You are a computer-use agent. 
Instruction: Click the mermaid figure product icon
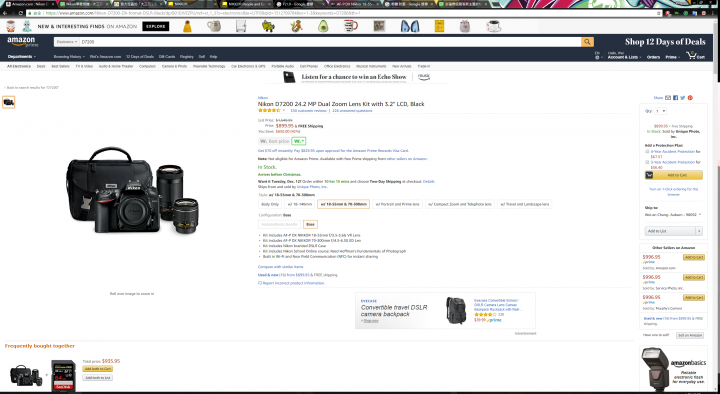[296, 26]
